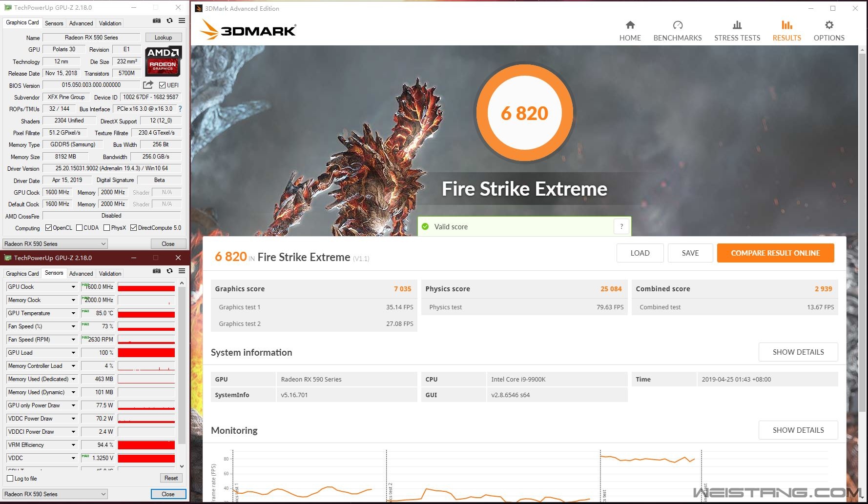Screen dimensions: 868x504
Task: Open the BENCHMARKS gauge icon
Action: pyautogui.click(x=678, y=25)
